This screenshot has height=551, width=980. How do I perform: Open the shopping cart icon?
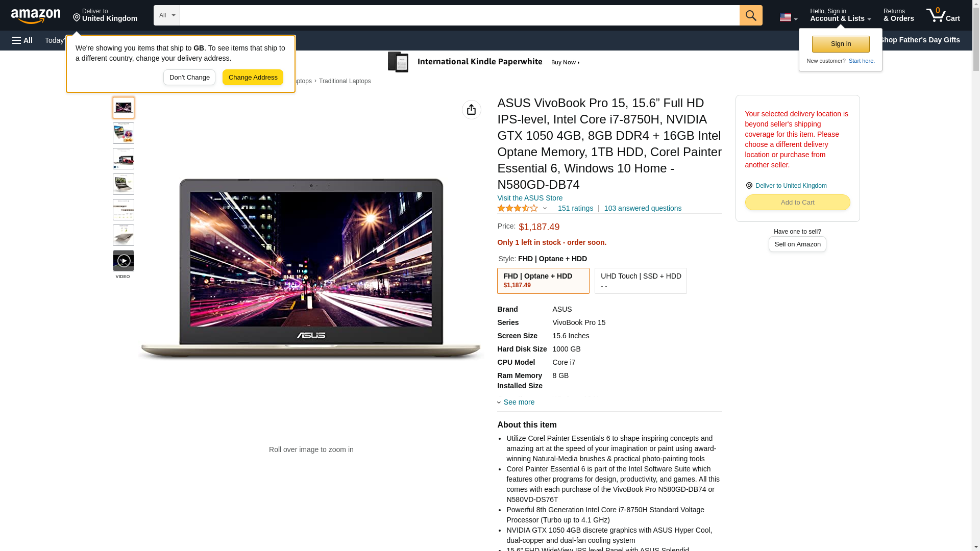coord(943,15)
